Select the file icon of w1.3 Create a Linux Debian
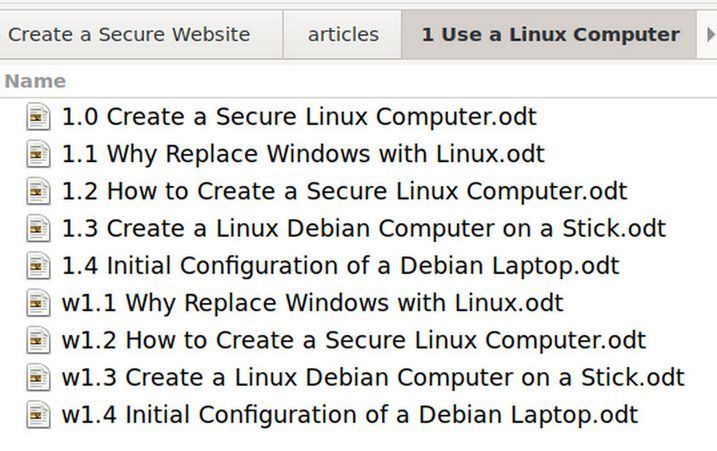This screenshot has width=717, height=451. click(x=38, y=377)
